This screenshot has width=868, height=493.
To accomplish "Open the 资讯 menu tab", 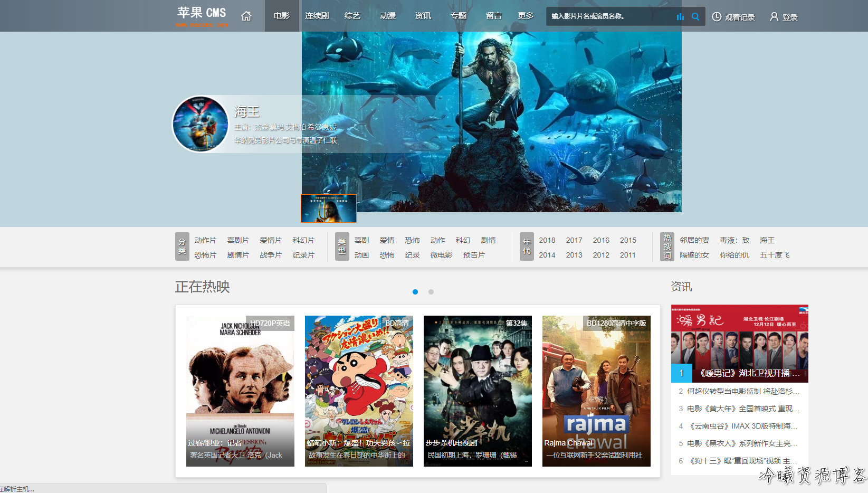I will (x=423, y=16).
